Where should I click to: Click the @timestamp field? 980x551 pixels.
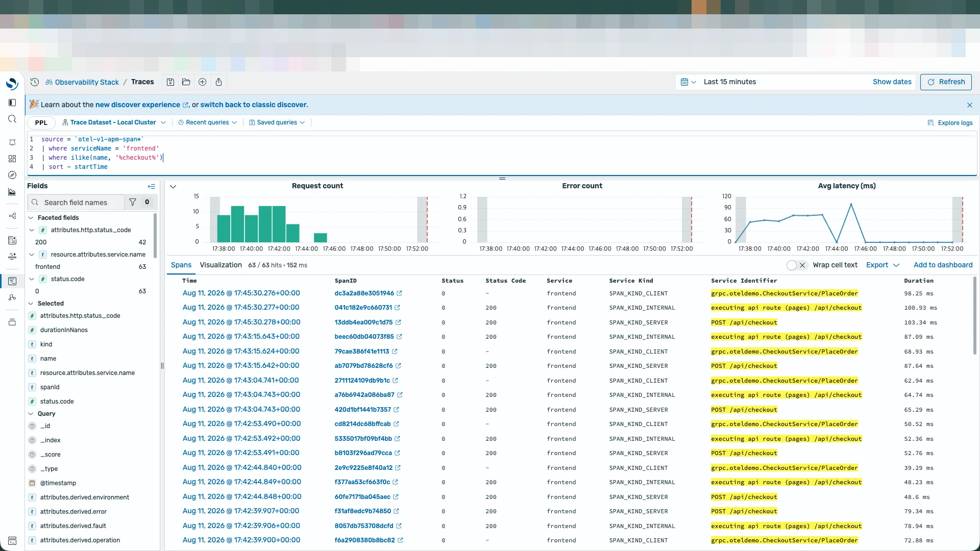coord(58,483)
